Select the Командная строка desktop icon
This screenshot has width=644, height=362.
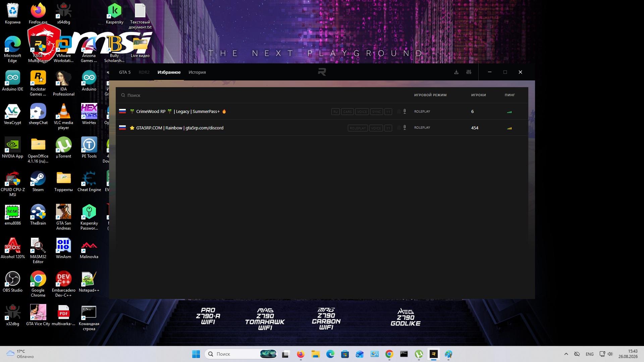(89, 318)
